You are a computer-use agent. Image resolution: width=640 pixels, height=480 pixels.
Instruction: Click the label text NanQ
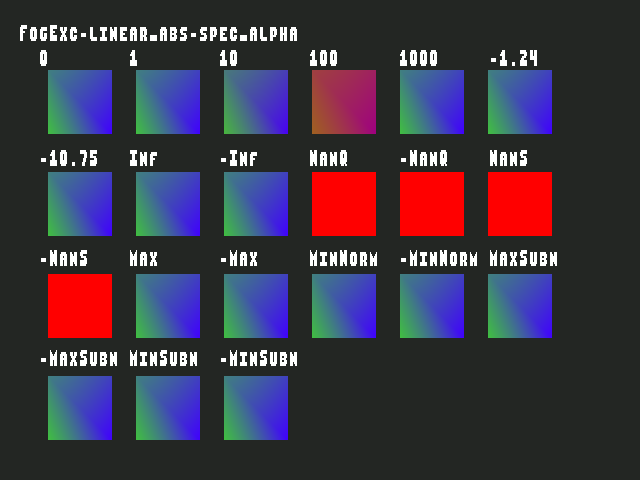tap(329, 158)
